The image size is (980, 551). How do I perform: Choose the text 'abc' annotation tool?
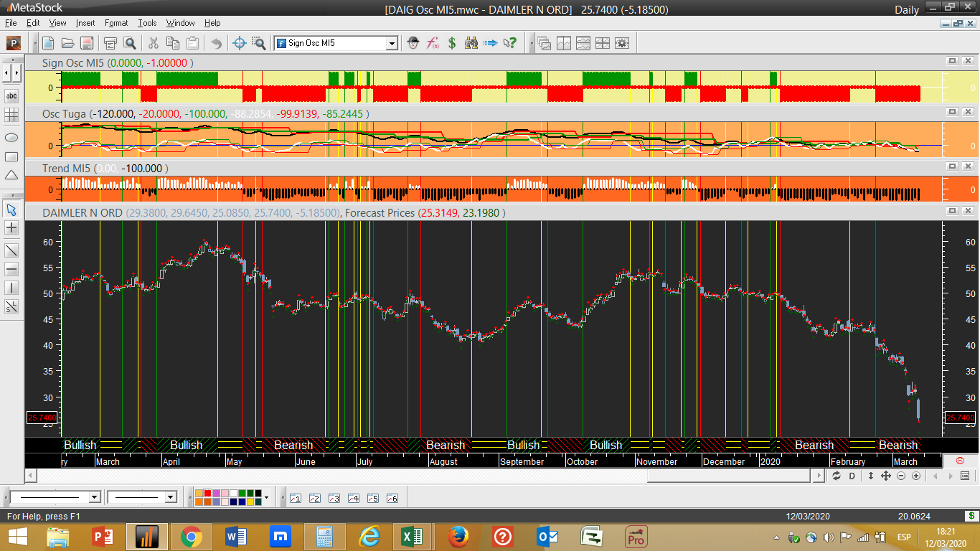[x=11, y=95]
